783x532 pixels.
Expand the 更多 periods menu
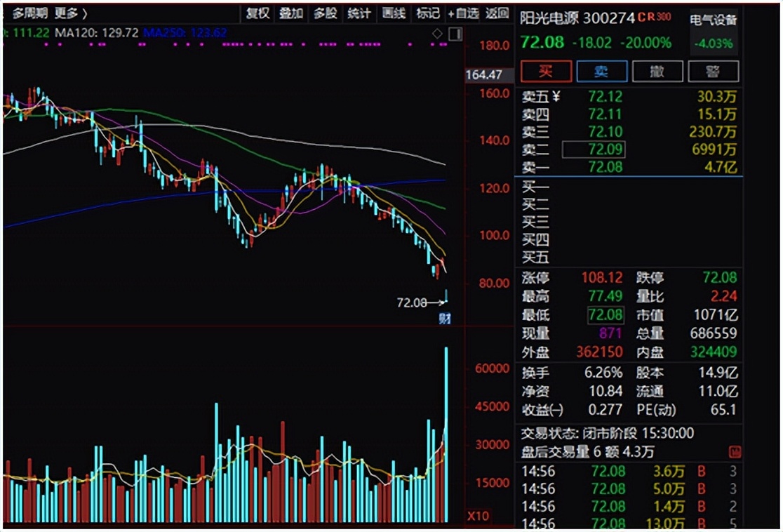pyautogui.click(x=71, y=13)
